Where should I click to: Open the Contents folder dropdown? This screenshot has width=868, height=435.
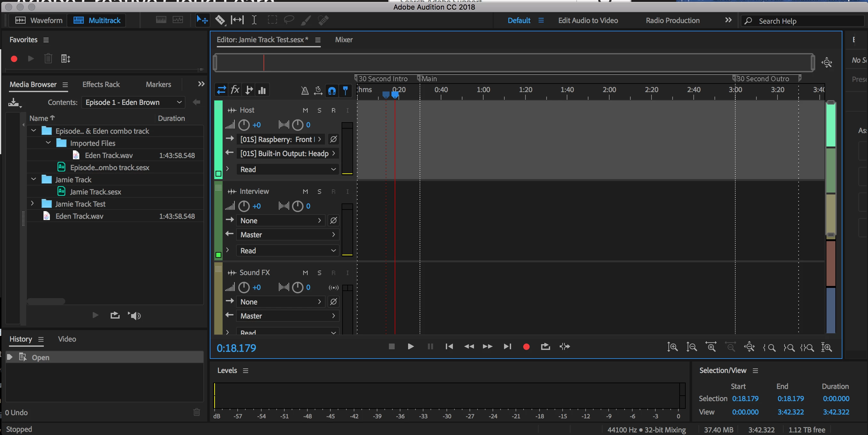pyautogui.click(x=133, y=102)
